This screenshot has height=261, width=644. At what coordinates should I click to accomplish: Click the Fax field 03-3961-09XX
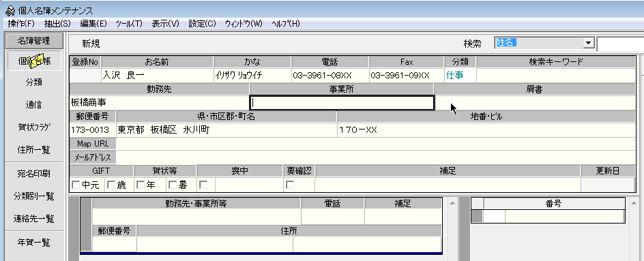407,75
